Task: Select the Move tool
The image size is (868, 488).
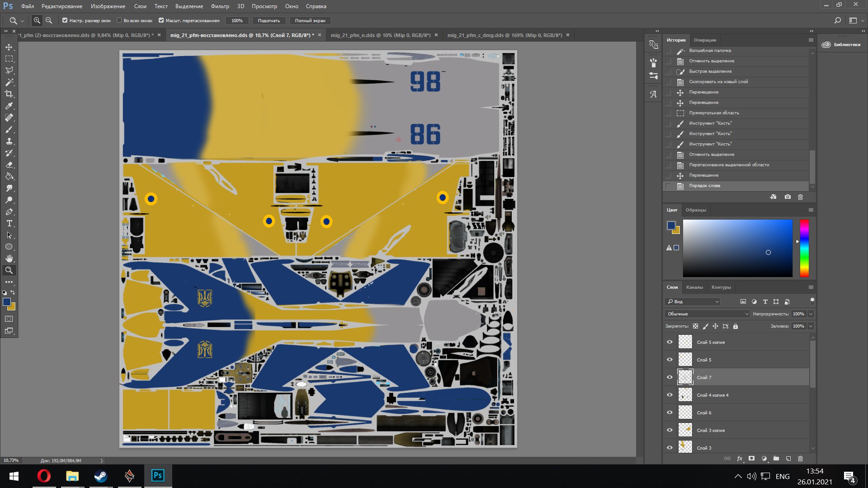Action: 9,47
